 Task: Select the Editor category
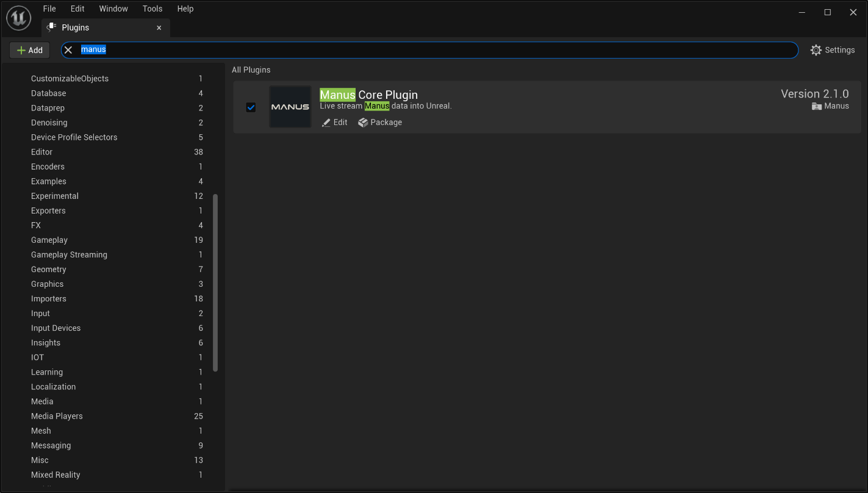pos(42,152)
